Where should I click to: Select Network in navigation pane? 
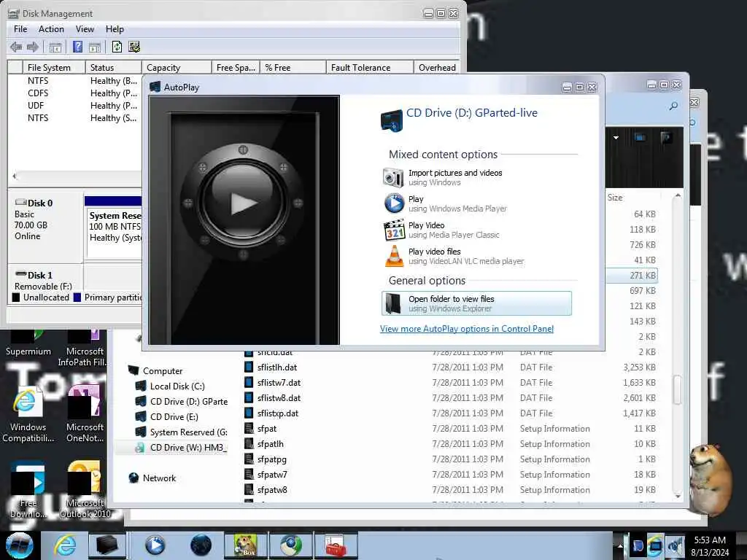click(x=158, y=478)
